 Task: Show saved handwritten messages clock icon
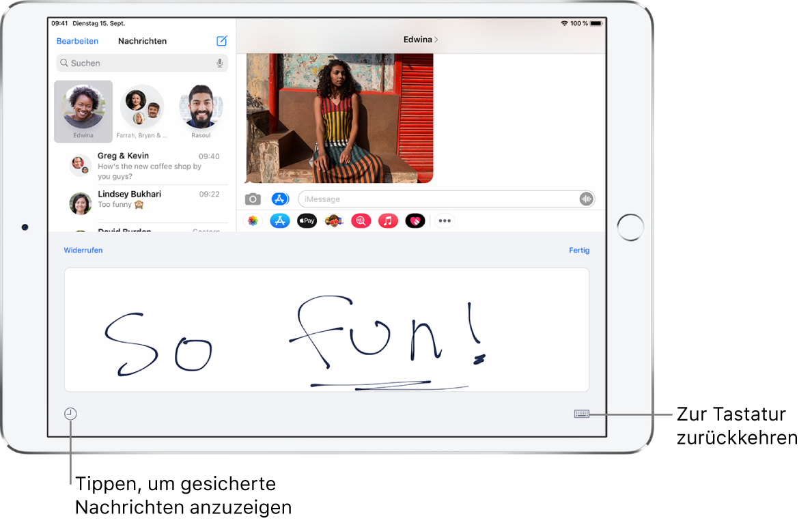(x=70, y=414)
